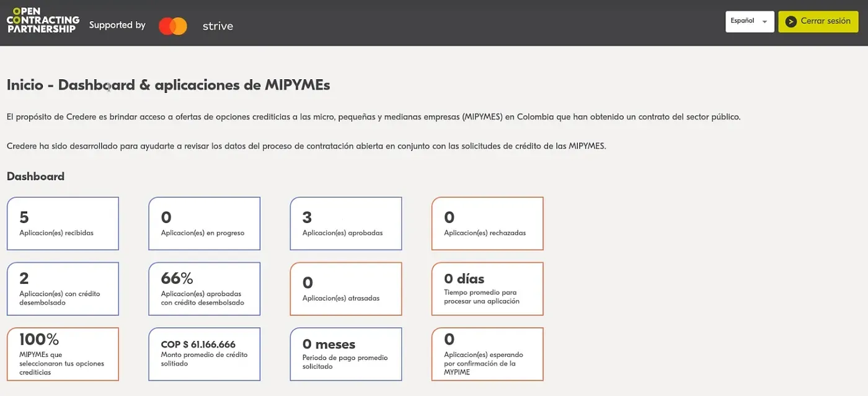Open the Aplicacion(es) rechazadas card
The height and width of the screenshot is (396, 868).
[x=487, y=224]
